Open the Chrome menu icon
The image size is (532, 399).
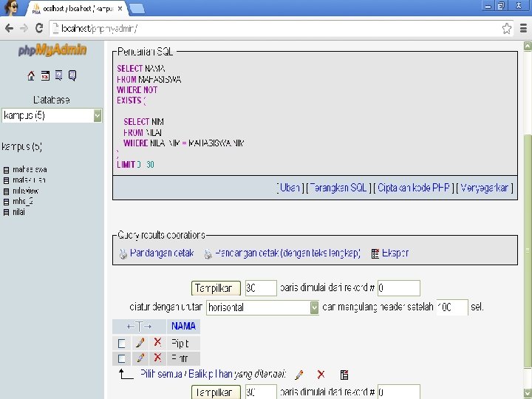tap(524, 29)
